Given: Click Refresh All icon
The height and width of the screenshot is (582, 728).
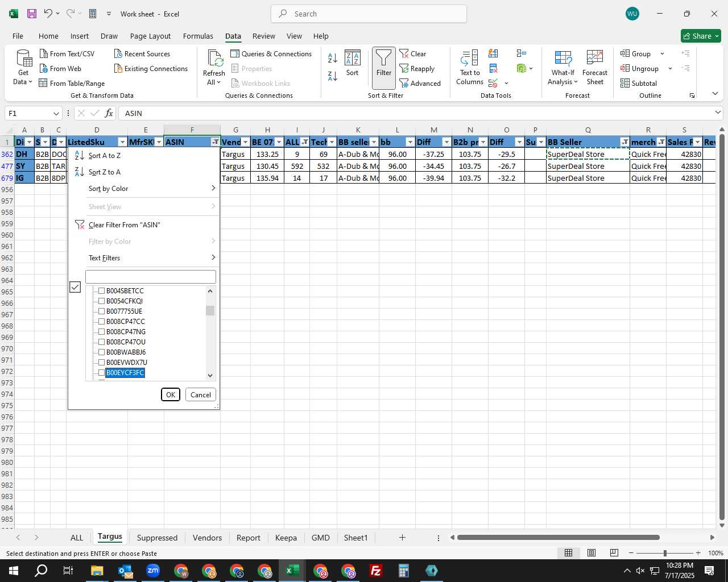Looking at the screenshot, I should 214,68.
